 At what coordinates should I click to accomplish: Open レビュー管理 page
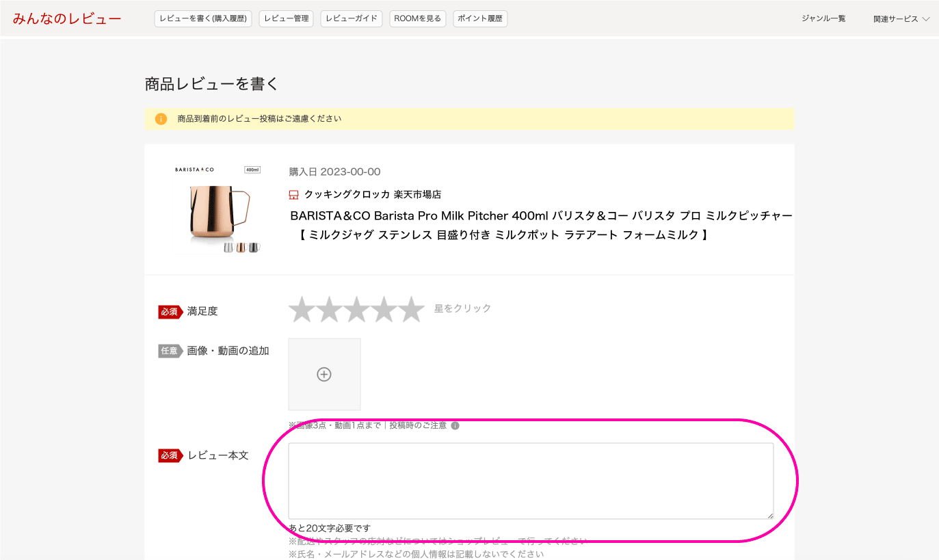[x=286, y=18]
